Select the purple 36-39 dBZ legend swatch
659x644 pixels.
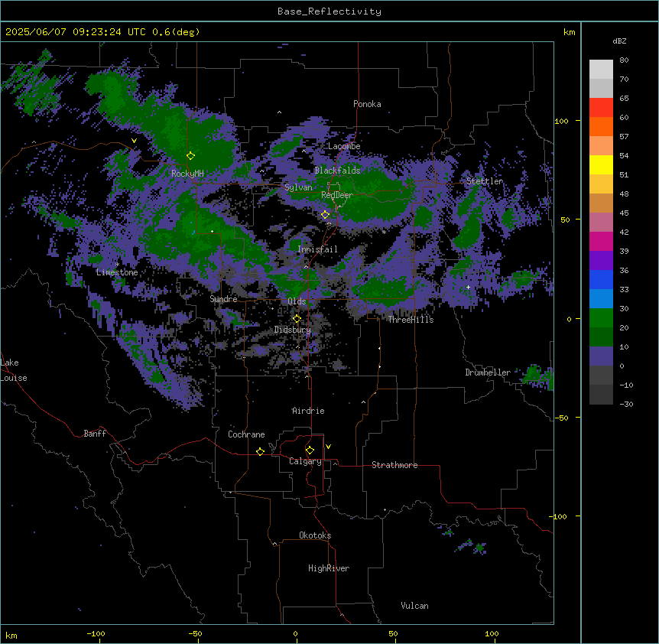coord(601,261)
